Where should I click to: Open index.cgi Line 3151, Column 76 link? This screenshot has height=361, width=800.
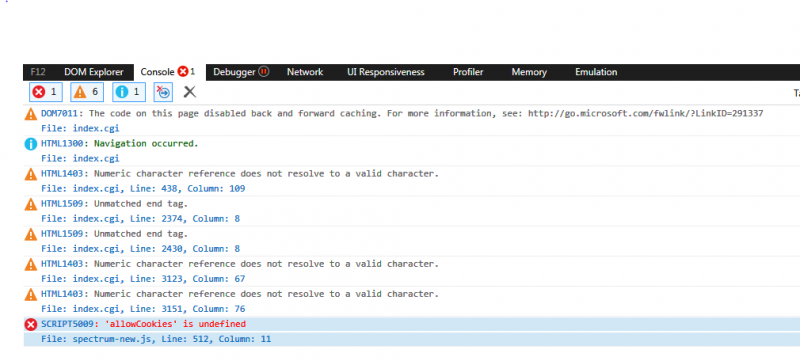(x=143, y=309)
